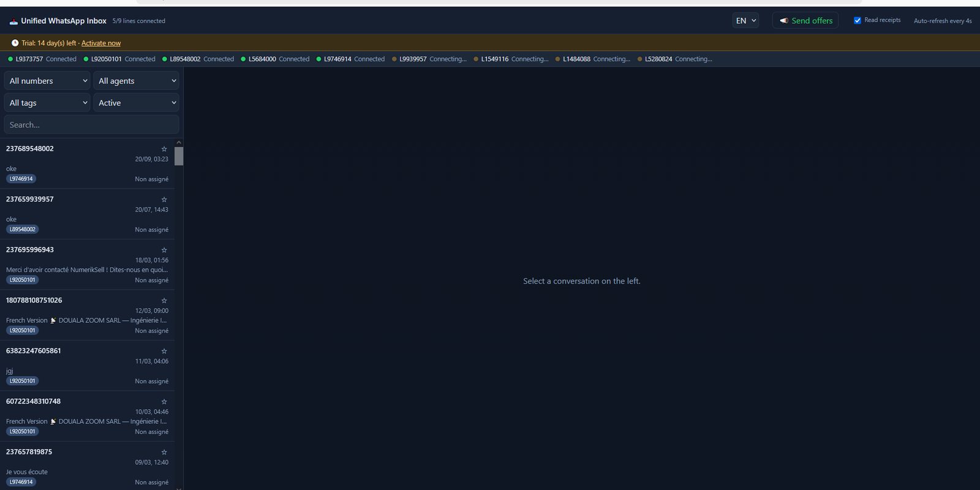Image resolution: width=980 pixels, height=490 pixels.
Task: Open conversation with 60722348310748
Action: [87, 417]
